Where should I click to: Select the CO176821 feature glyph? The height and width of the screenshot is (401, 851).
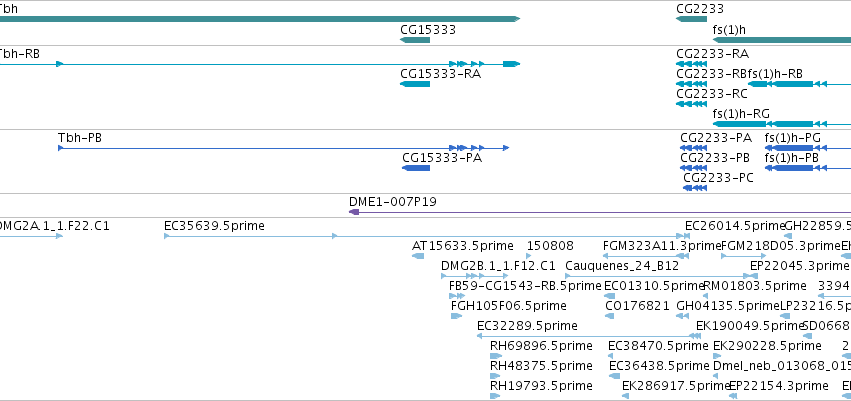pyautogui.click(x=610, y=316)
